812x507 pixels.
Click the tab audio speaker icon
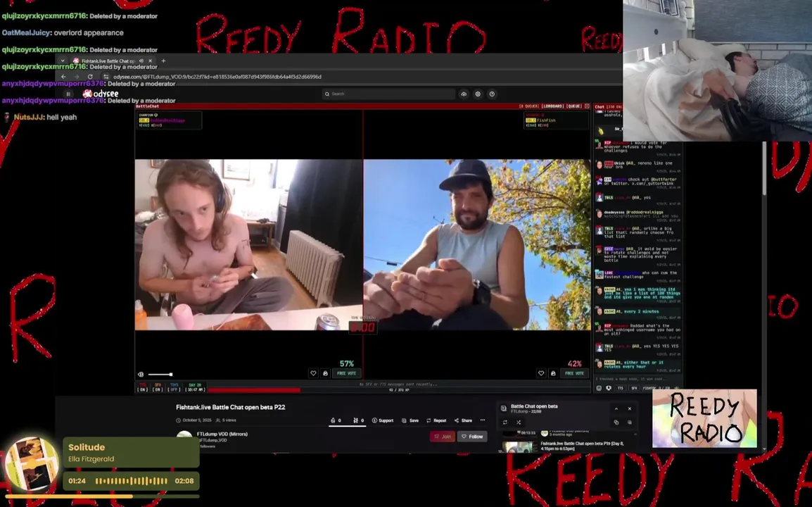(x=141, y=61)
